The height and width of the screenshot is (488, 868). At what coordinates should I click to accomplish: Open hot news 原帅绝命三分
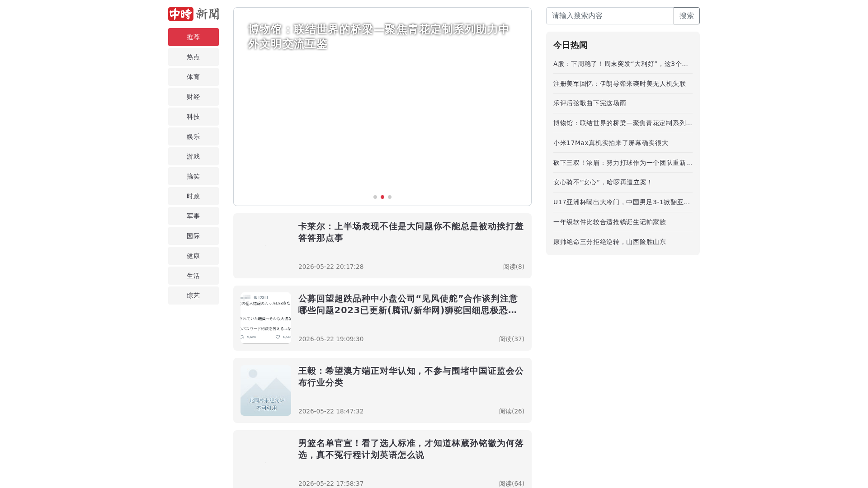pyautogui.click(x=609, y=242)
